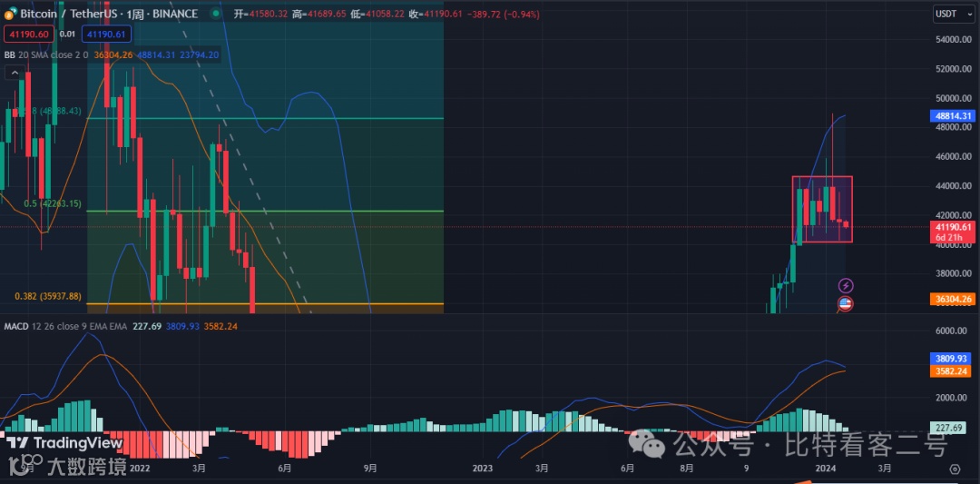Click MACD histogram value 227.69 in legend
This screenshot has height=484, width=980.
148,326
